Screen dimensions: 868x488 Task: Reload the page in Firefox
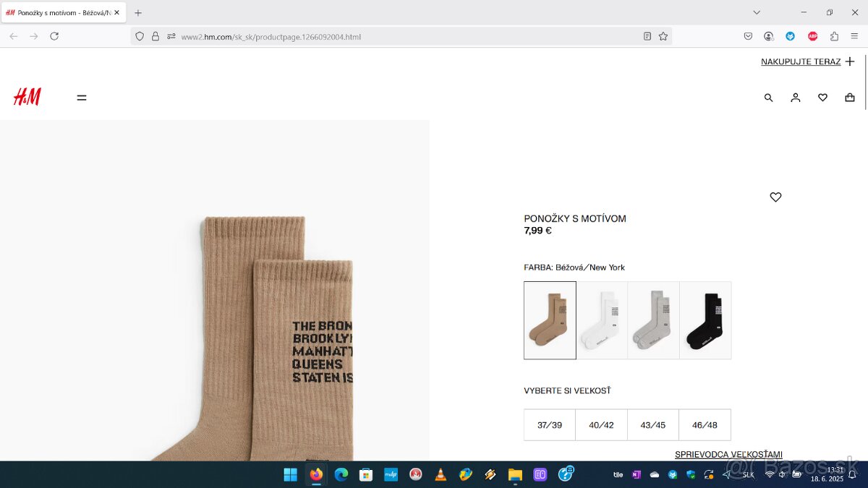pos(54,36)
